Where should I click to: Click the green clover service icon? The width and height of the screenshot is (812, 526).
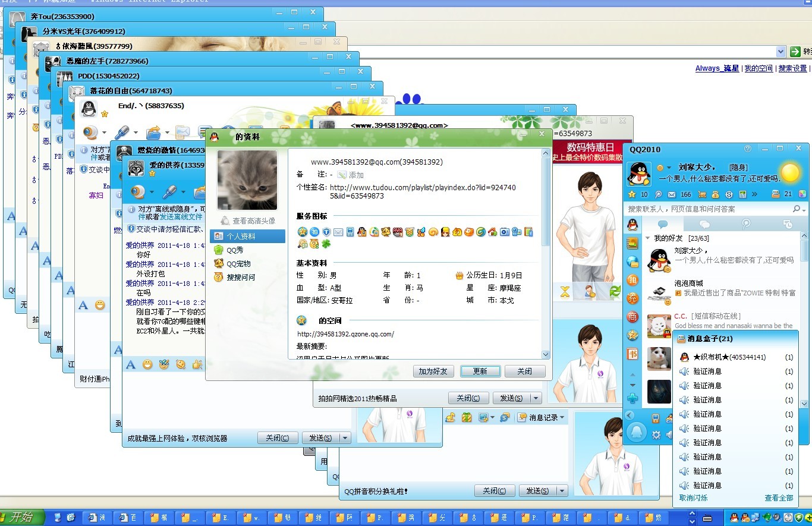(x=326, y=244)
